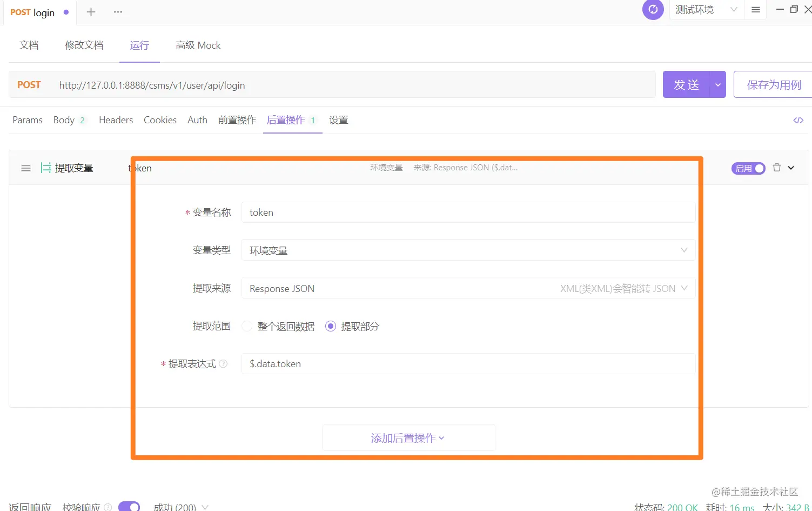Screen dimensions: 812x511
Task: Open the 变量类型 dropdown
Action: (x=468, y=250)
